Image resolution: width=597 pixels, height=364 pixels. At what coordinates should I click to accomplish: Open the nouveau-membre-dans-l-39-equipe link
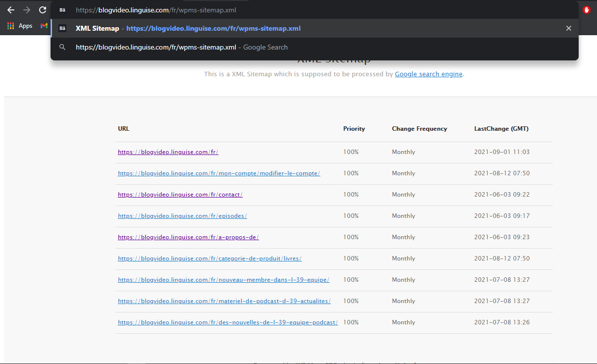coord(223,280)
